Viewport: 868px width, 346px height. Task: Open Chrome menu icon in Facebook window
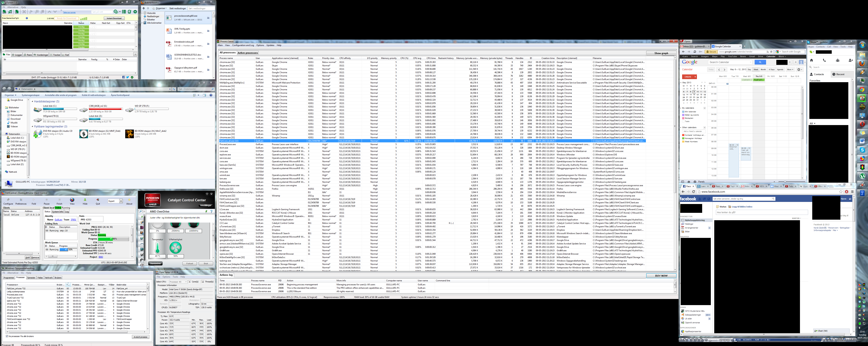852,192
